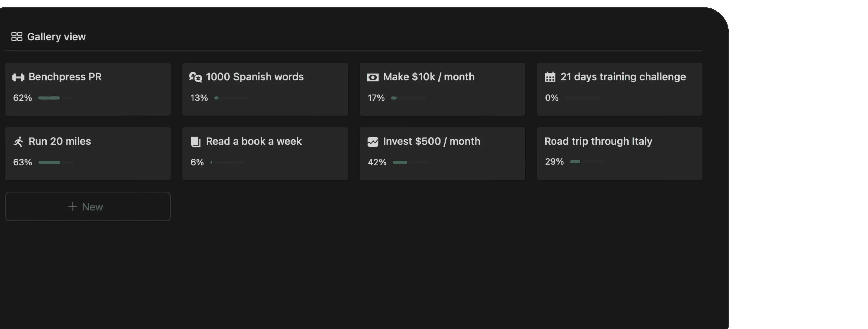Click the plus icon in the New button
868x329 pixels.
(73, 206)
